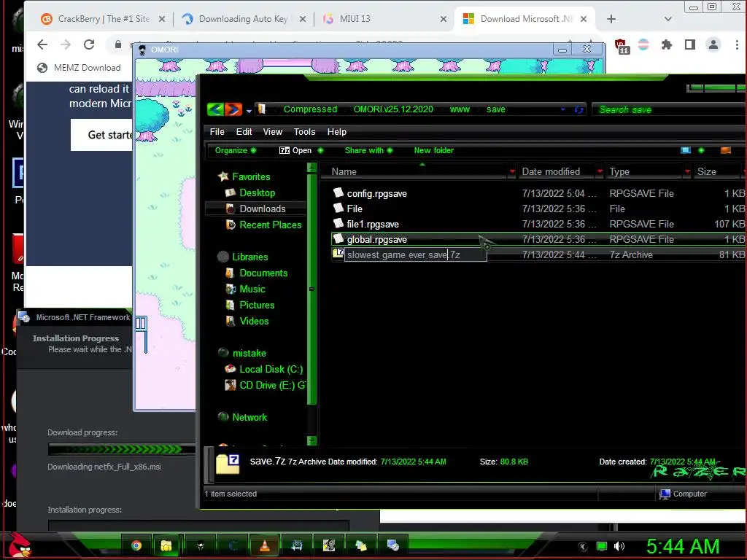Click the Favorites star in the navigation pane
This screenshot has width=747, height=560.
223,176
